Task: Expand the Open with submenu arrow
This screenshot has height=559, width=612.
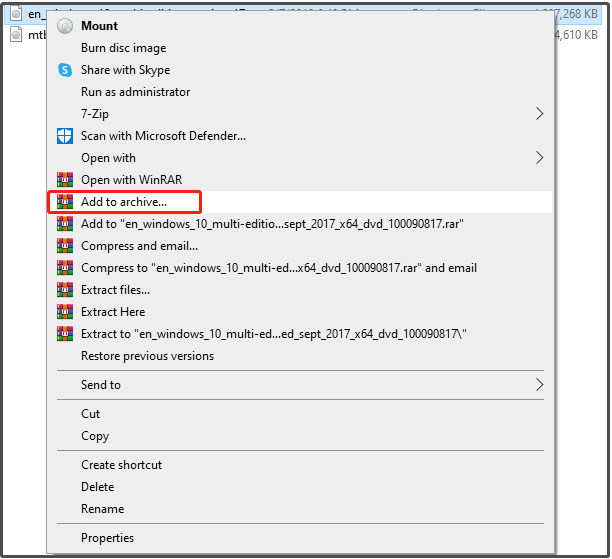Action: [x=539, y=158]
